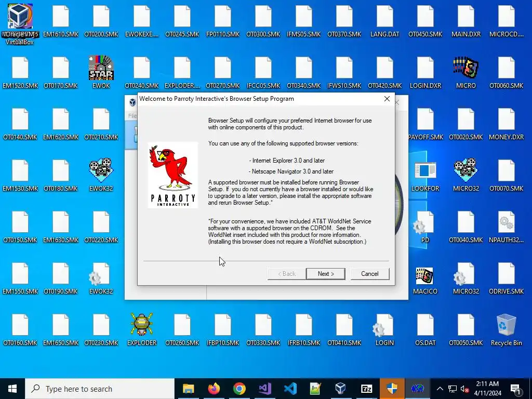Open File Explorer from the taskbar
Viewport: 532px width, 399px height.
[x=188, y=389]
